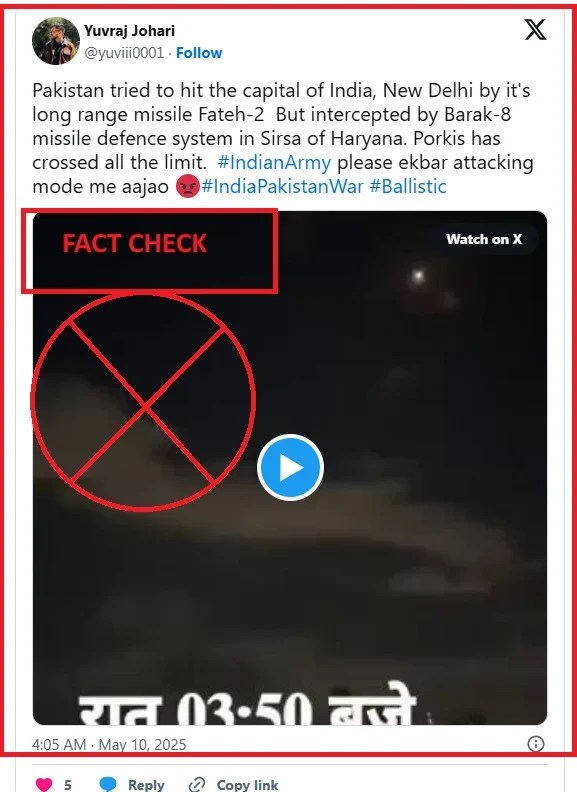Play the embedded video
The height and width of the screenshot is (792, 577).
[x=290, y=467]
